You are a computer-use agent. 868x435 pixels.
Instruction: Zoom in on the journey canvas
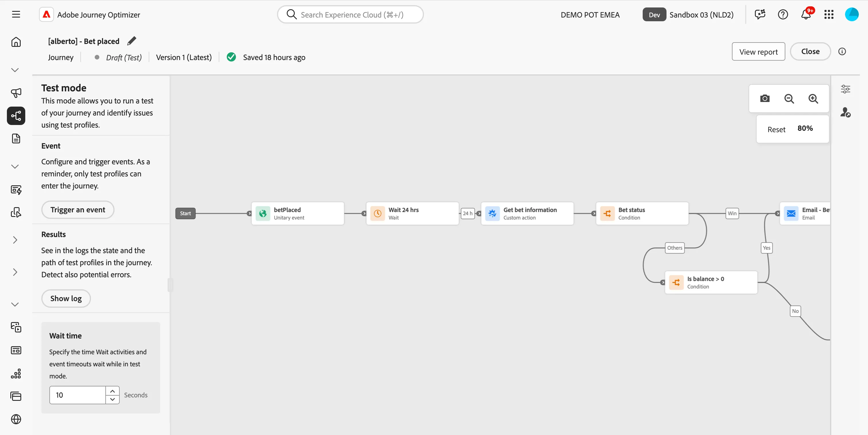[x=813, y=99]
